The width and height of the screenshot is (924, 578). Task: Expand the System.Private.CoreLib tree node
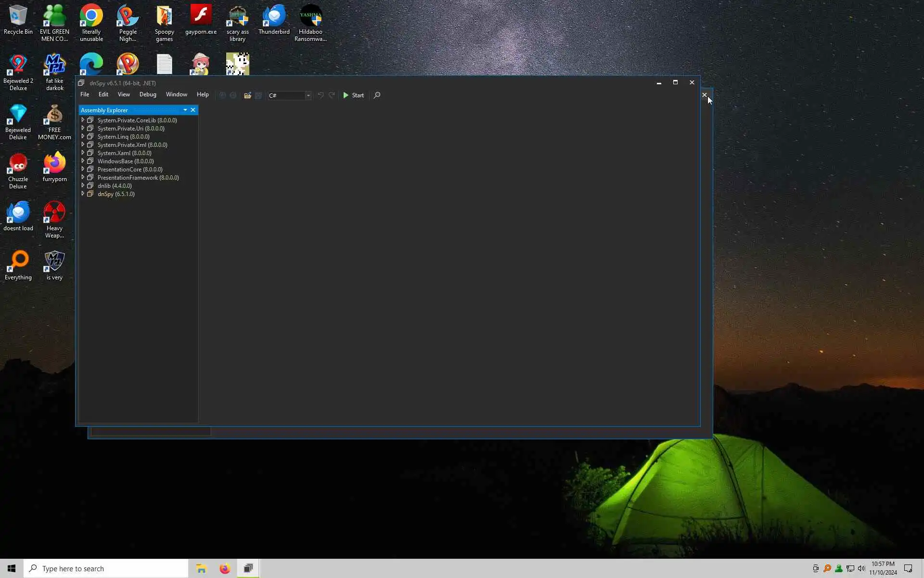tap(83, 120)
